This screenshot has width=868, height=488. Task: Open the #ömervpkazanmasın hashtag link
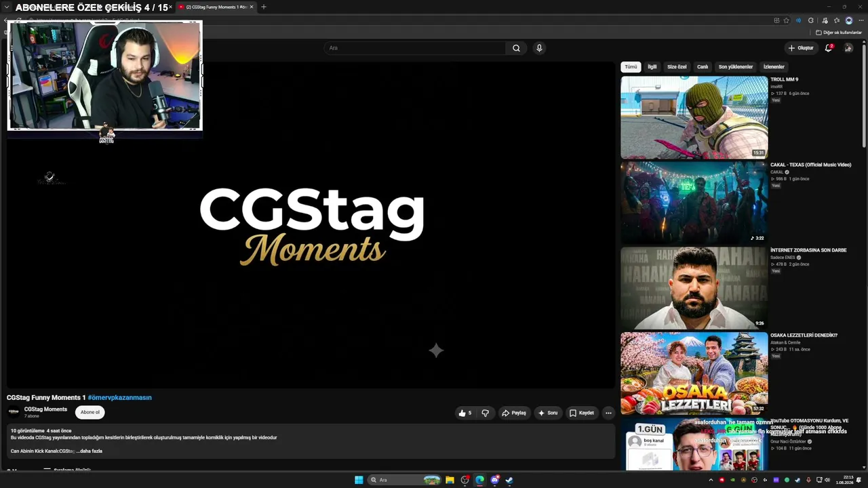click(119, 398)
